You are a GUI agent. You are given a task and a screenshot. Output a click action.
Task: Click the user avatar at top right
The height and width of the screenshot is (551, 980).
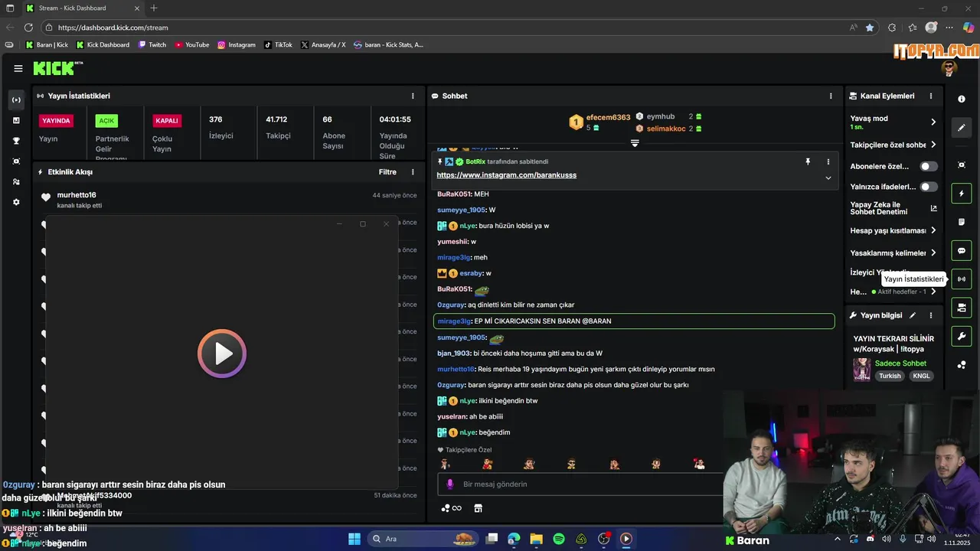(x=950, y=68)
